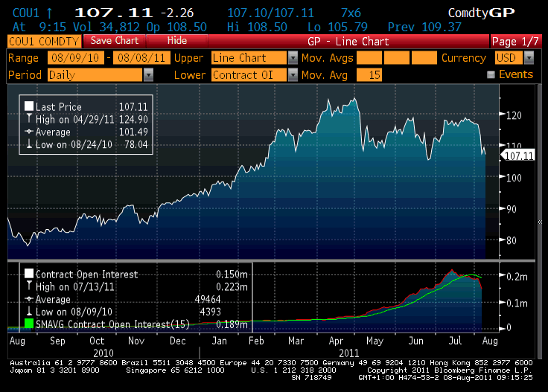Click the Prev 109.37 header value
The width and height of the screenshot is (548, 392).
(x=424, y=27)
